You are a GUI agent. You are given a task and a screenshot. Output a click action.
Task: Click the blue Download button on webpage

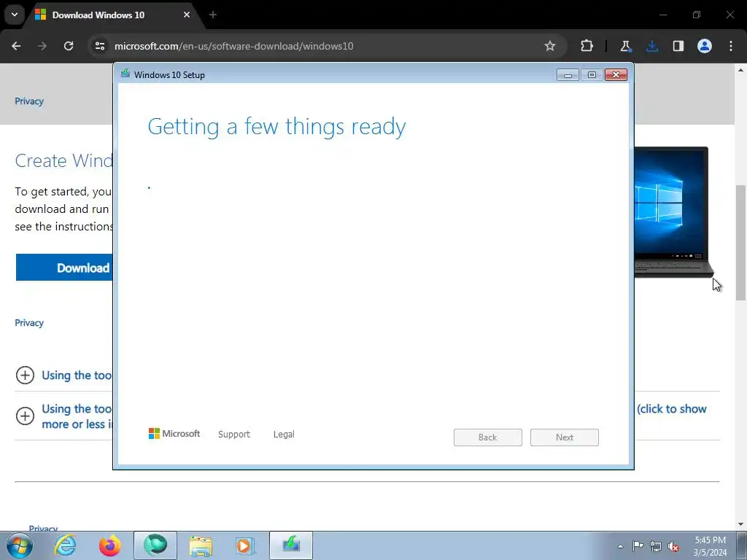64,267
